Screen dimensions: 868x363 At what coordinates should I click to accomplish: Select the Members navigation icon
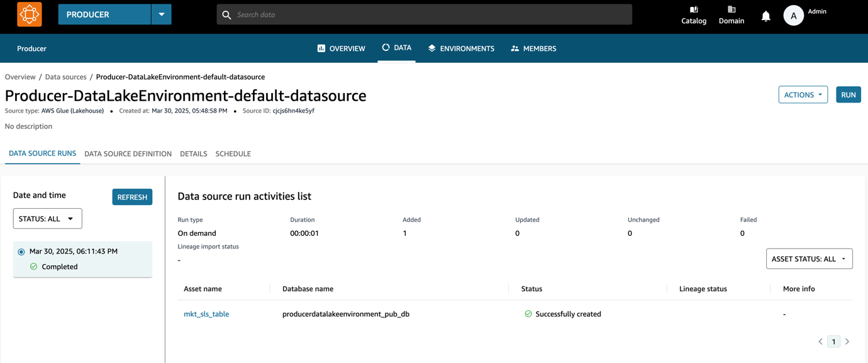click(x=515, y=48)
